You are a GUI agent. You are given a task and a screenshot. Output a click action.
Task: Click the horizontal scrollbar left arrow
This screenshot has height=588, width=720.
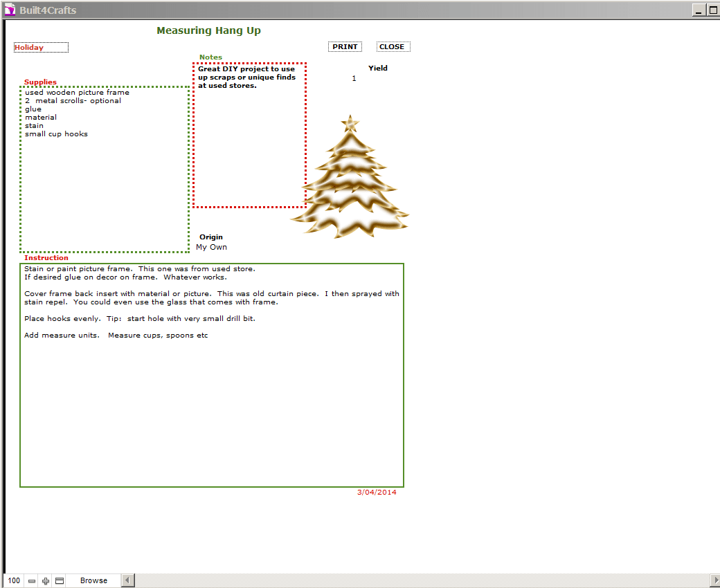point(127,580)
